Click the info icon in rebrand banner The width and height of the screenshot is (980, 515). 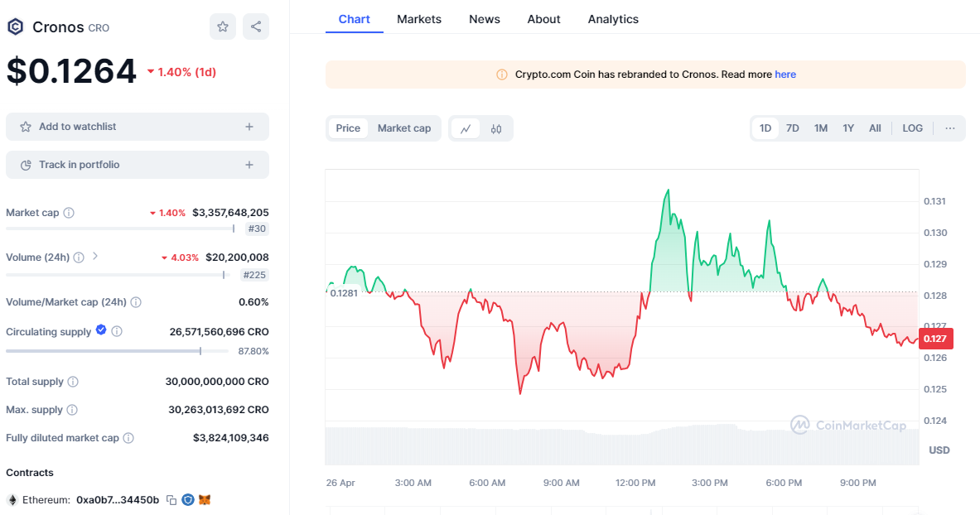pyautogui.click(x=501, y=75)
